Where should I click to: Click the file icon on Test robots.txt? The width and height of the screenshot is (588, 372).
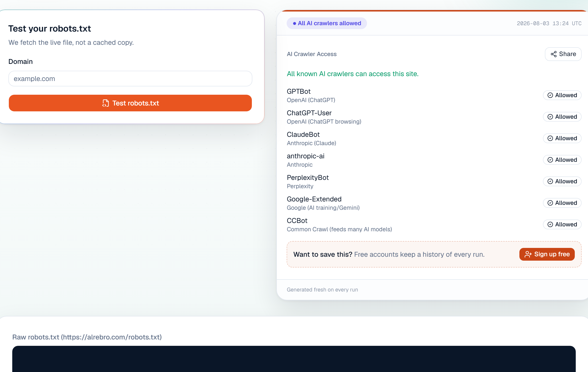click(106, 103)
